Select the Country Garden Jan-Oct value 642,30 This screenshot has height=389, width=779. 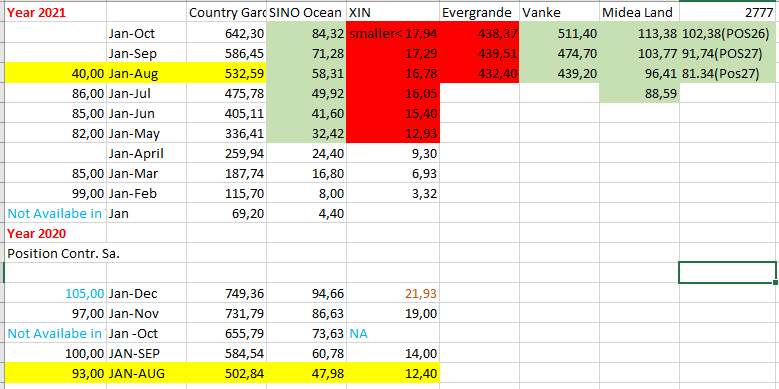[227, 33]
